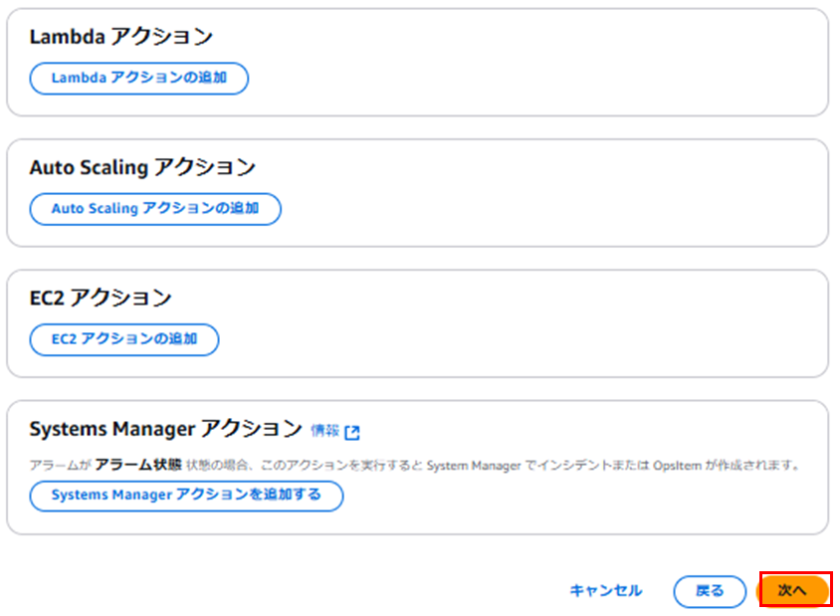Click the external link icon beside 情報
Viewport: 840px width, 616px height.
tap(352, 432)
